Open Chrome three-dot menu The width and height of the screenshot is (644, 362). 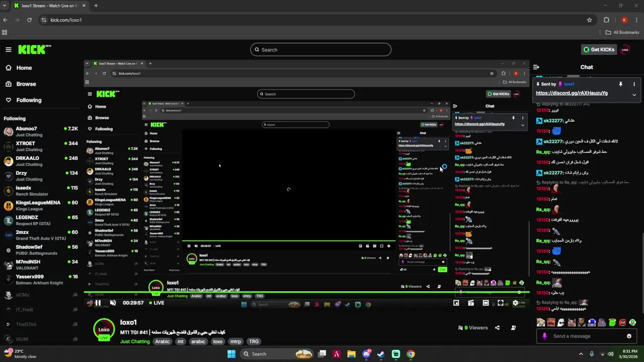click(x=636, y=20)
